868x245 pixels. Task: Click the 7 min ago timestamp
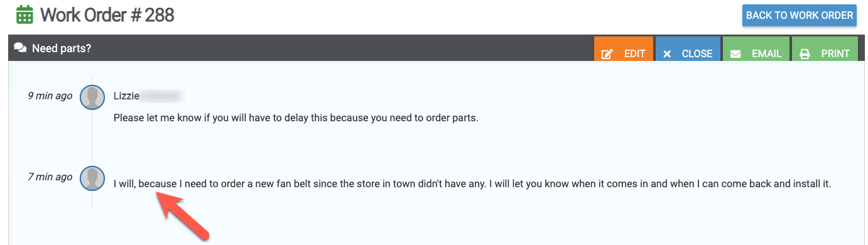pyautogui.click(x=50, y=177)
